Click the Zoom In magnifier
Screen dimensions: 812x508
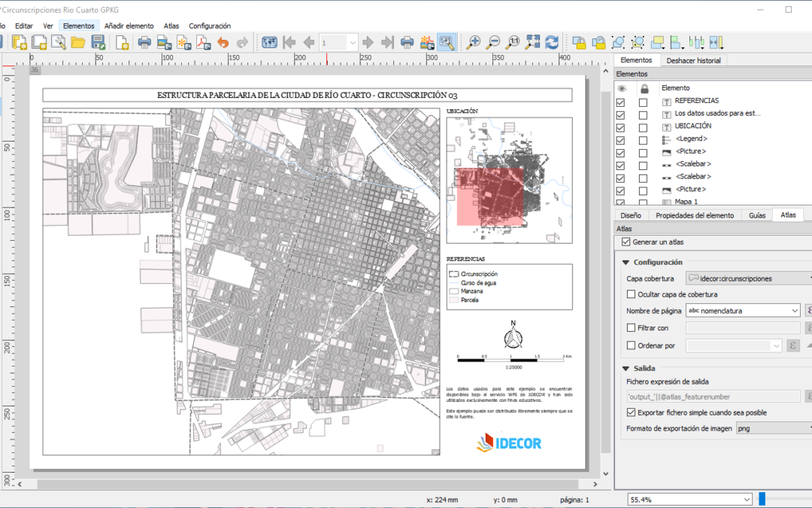(474, 42)
